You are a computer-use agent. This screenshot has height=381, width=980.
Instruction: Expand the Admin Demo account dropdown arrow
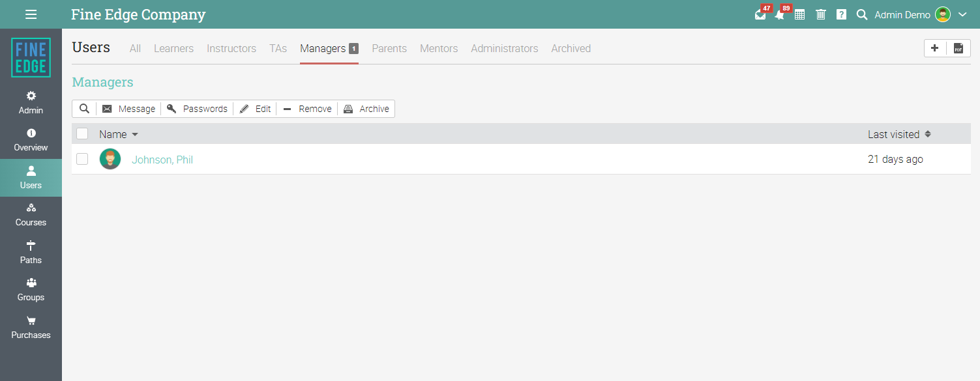tap(962, 14)
